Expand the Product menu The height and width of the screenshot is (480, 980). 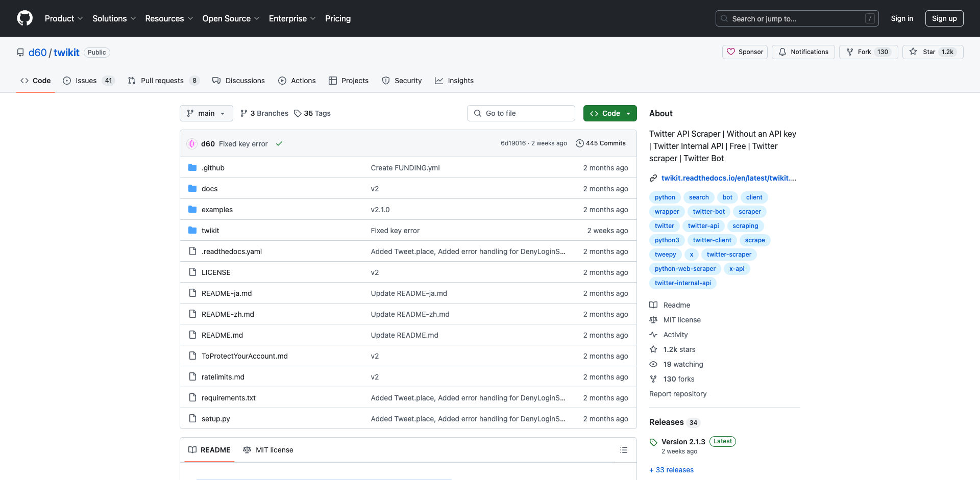pyautogui.click(x=64, y=18)
